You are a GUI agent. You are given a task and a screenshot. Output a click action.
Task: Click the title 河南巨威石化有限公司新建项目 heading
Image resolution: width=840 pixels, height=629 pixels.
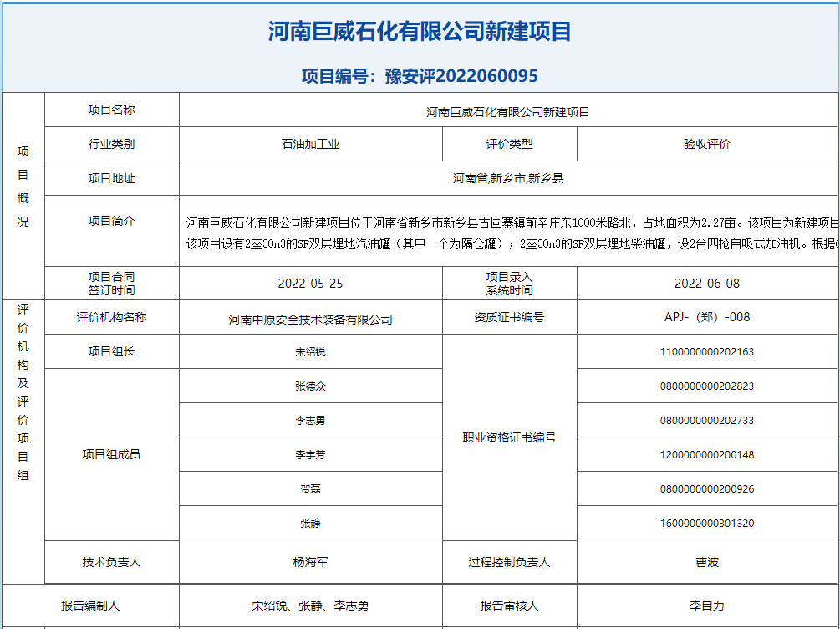pyautogui.click(x=420, y=31)
